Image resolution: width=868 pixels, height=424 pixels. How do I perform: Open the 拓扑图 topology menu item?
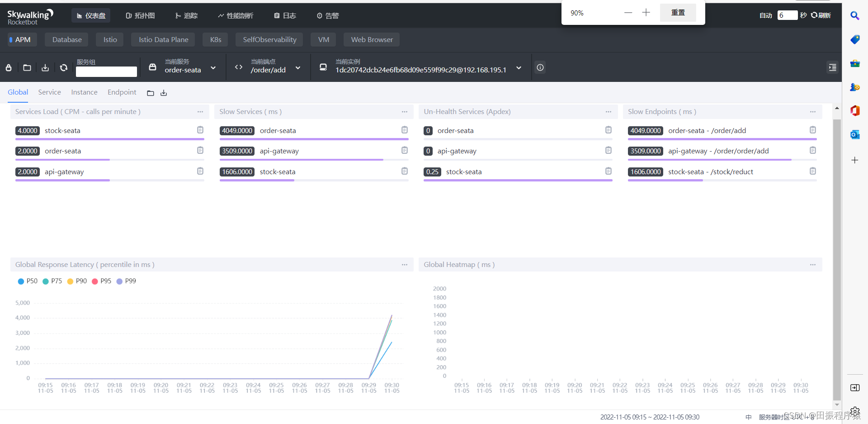[x=140, y=15]
